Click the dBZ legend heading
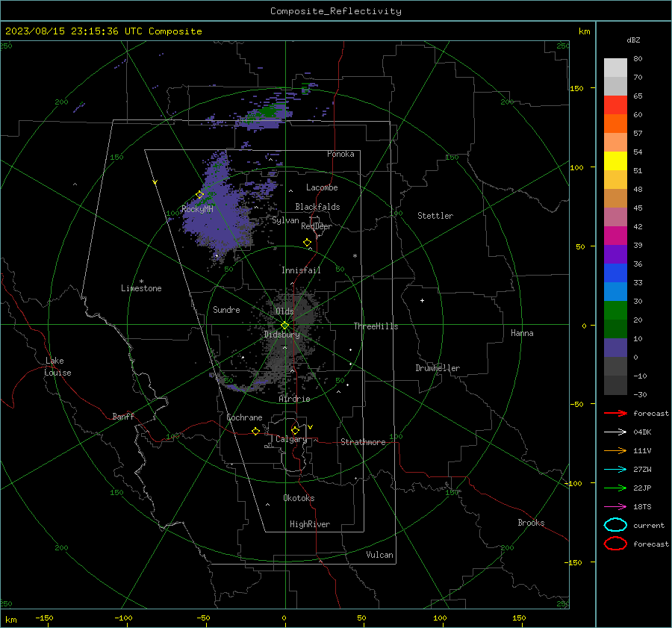 [x=633, y=40]
